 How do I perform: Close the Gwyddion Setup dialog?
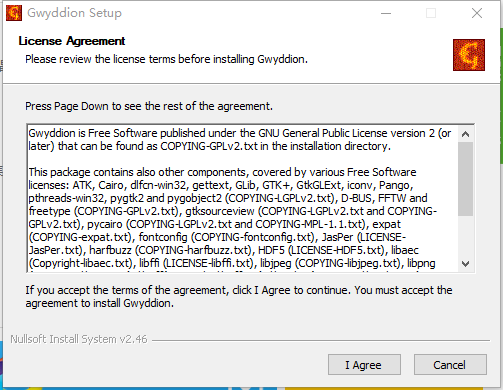click(x=477, y=13)
